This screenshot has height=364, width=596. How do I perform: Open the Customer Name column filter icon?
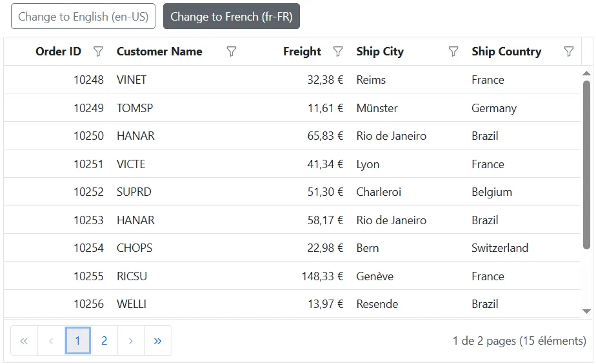[232, 52]
